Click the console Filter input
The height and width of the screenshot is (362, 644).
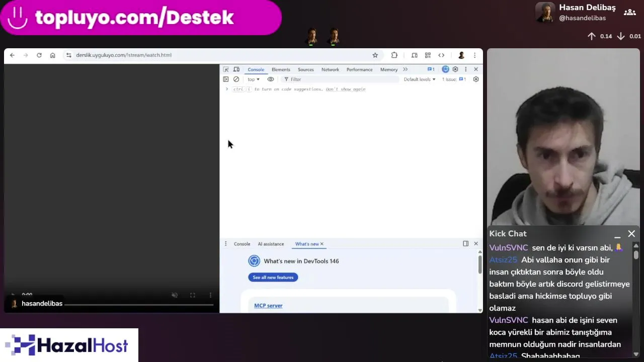(x=340, y=79)
